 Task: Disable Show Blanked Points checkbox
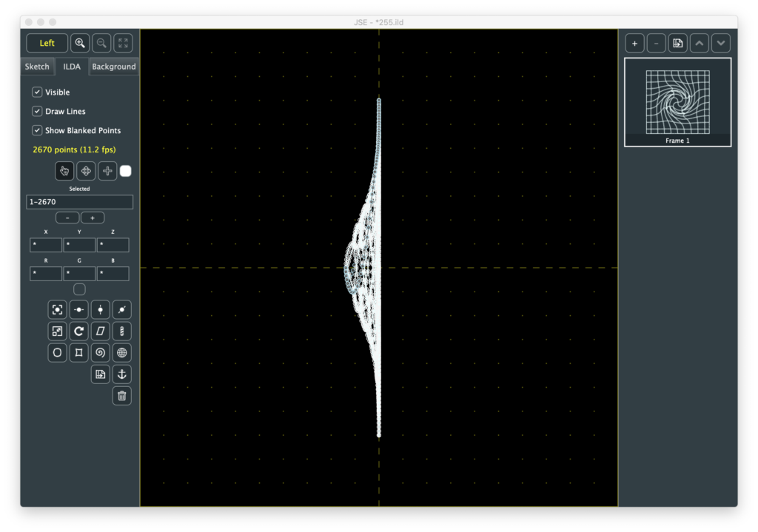point(37,130)
